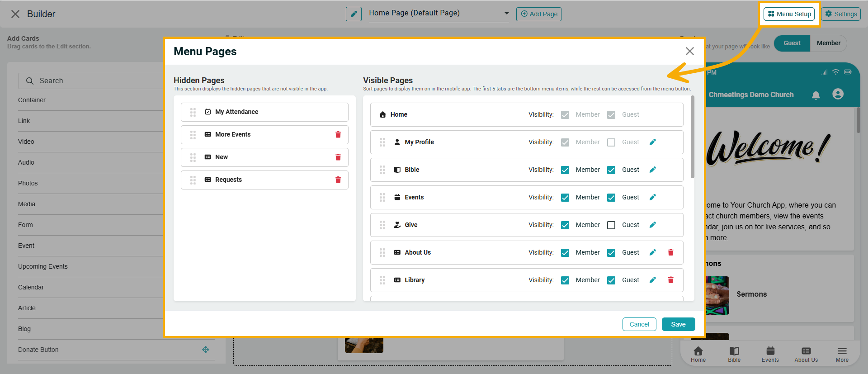
Task: Remove the Library page using trash icon
Action: tap(670, 280)
